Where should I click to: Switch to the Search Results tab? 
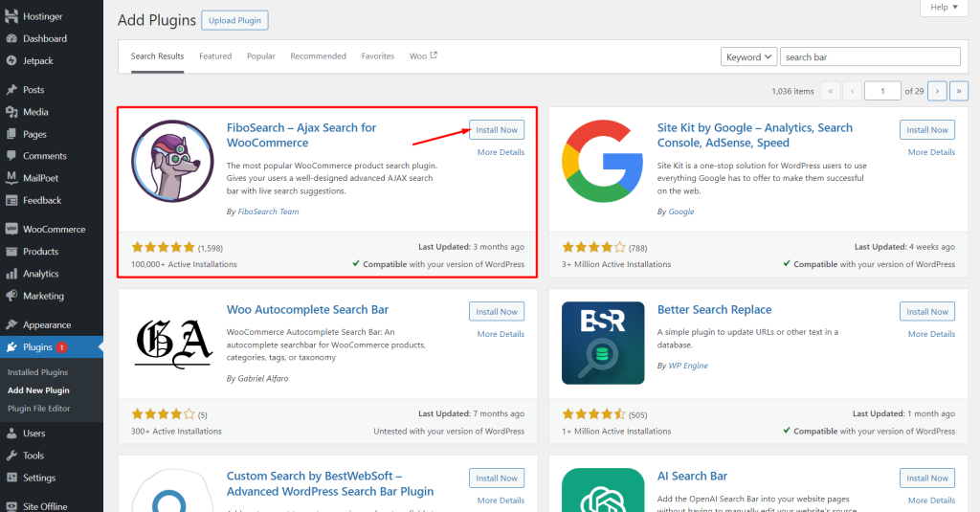pyautogui.click(x=158, y=56)
